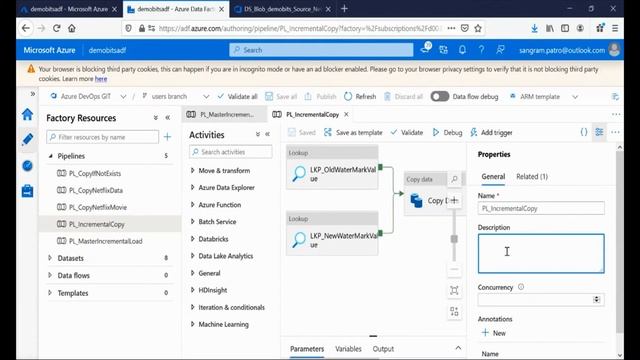Open the Monitor gauge icon

pyautogui.click(x=27, y=166)
